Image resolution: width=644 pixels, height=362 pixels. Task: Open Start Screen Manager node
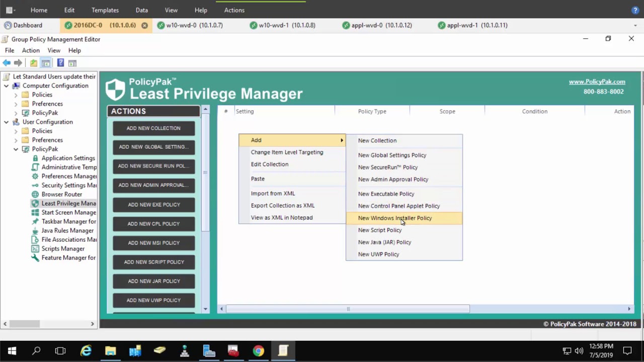click(68, 212)
